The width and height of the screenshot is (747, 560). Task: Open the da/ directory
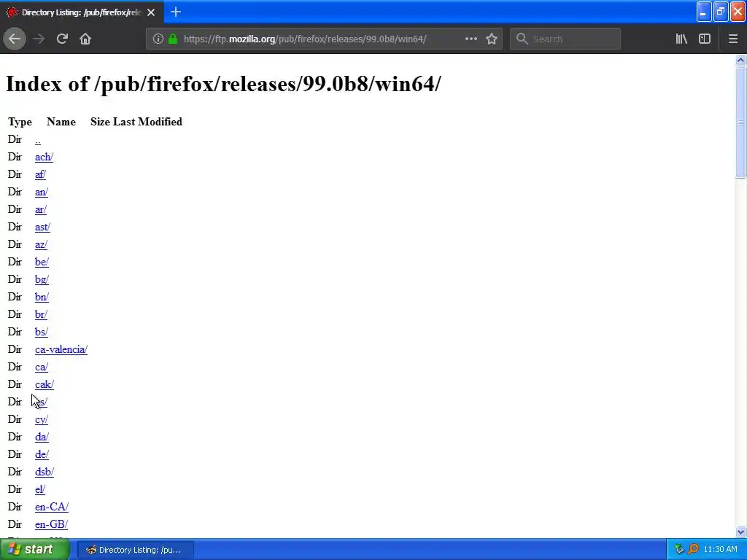point(42,437)
